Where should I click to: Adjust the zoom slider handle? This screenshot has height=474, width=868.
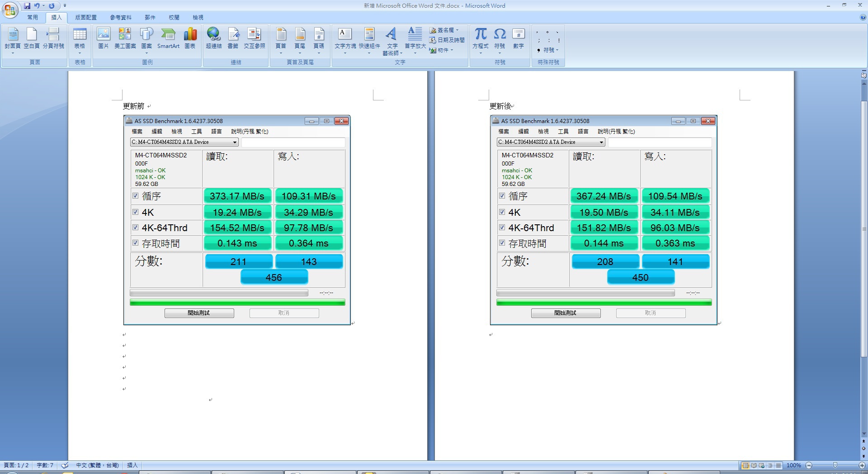pos(835,465)
